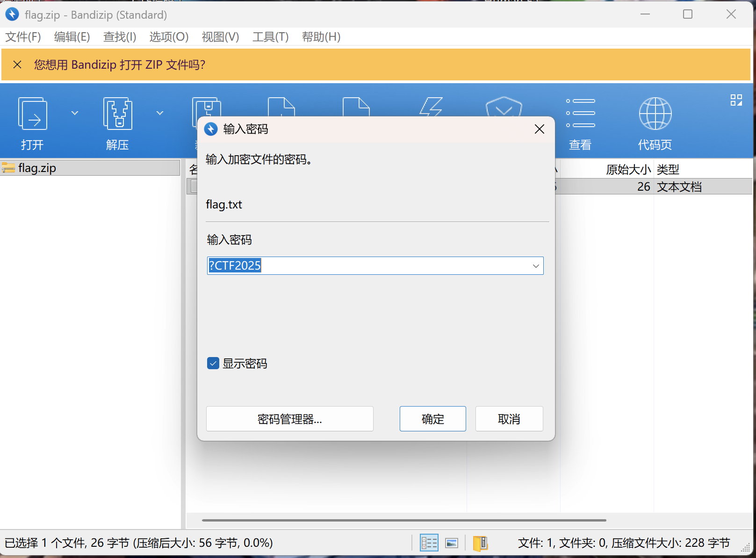
Task: Confirm password with 确定 button
Action: (x=433, y=419)
